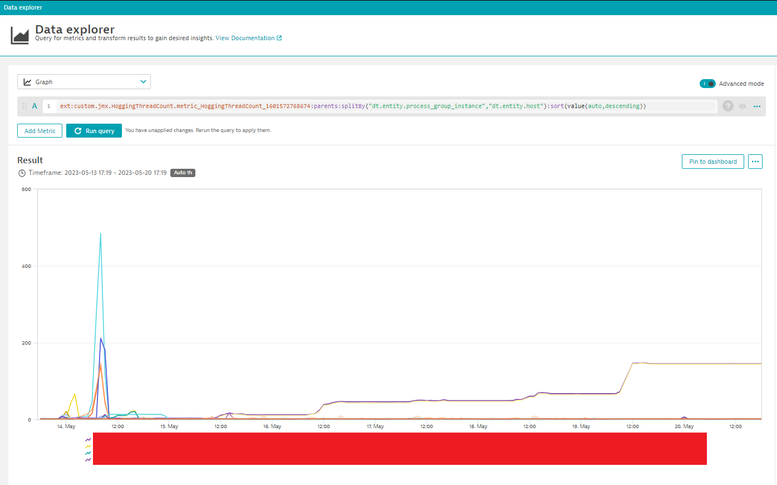Click the red legend block under the chart

coord(400,448)
